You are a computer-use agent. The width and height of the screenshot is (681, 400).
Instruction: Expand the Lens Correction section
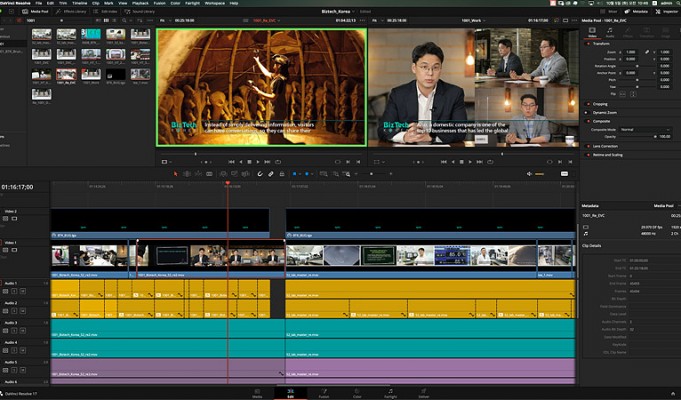(x=606, y=146)
